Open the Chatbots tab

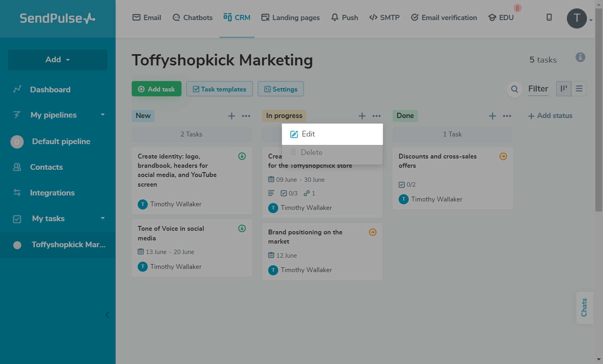click(x=193, y=18)
